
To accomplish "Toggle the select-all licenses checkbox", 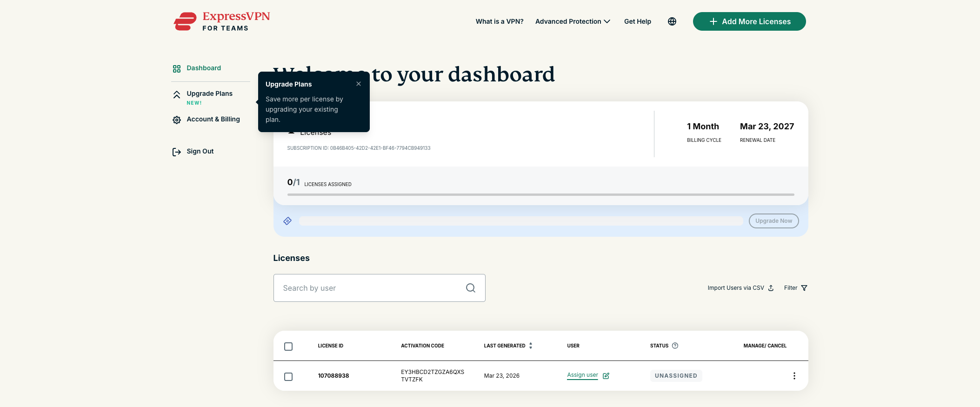I will click(x=288, y=347).
